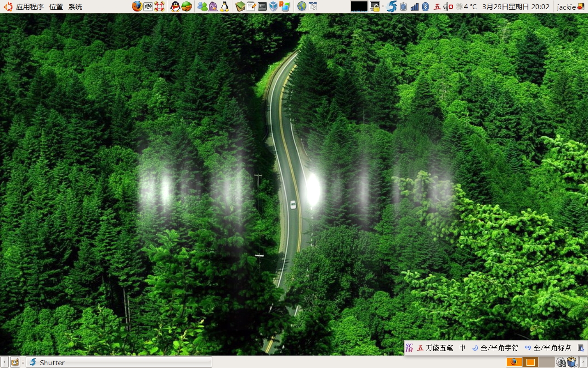Hide bottom panel with left arrow
The width and height of the screenshot is (588, 368).
click(4, 362)
